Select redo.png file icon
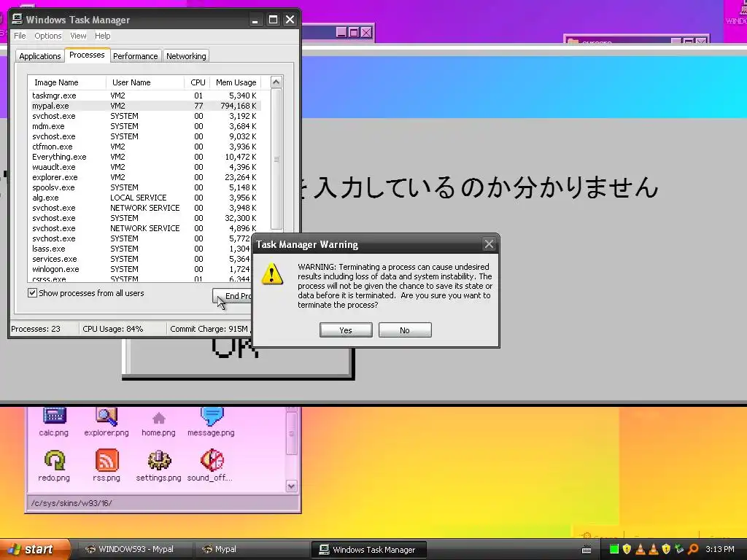 pos(54,466)
